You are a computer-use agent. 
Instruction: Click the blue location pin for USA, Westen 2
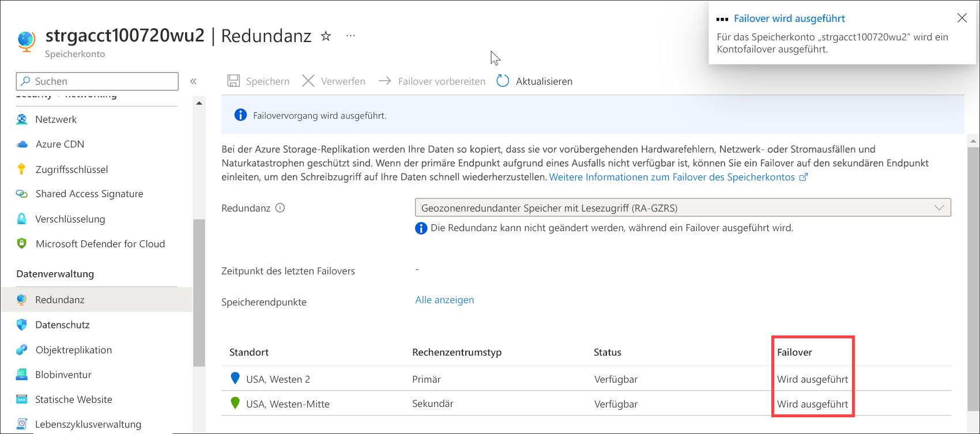click(x=235, y=378)
